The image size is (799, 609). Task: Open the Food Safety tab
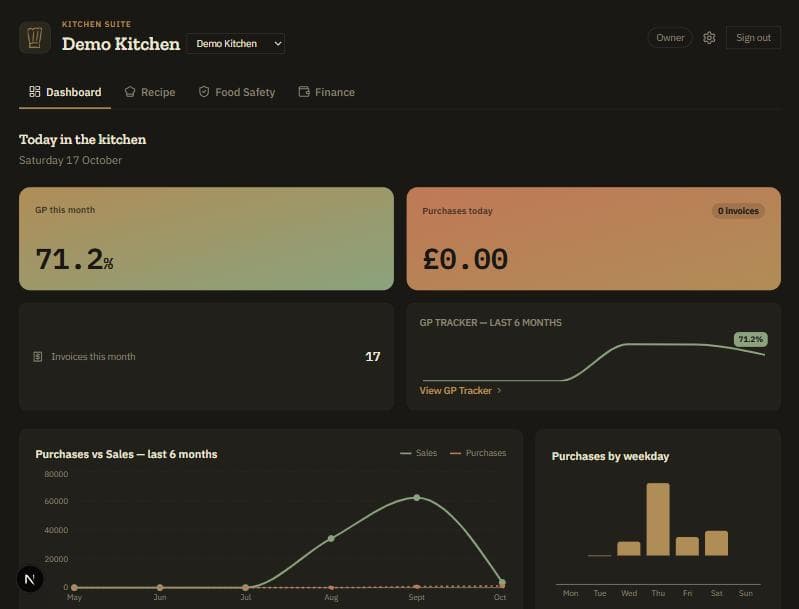click(x=237, y=92)
